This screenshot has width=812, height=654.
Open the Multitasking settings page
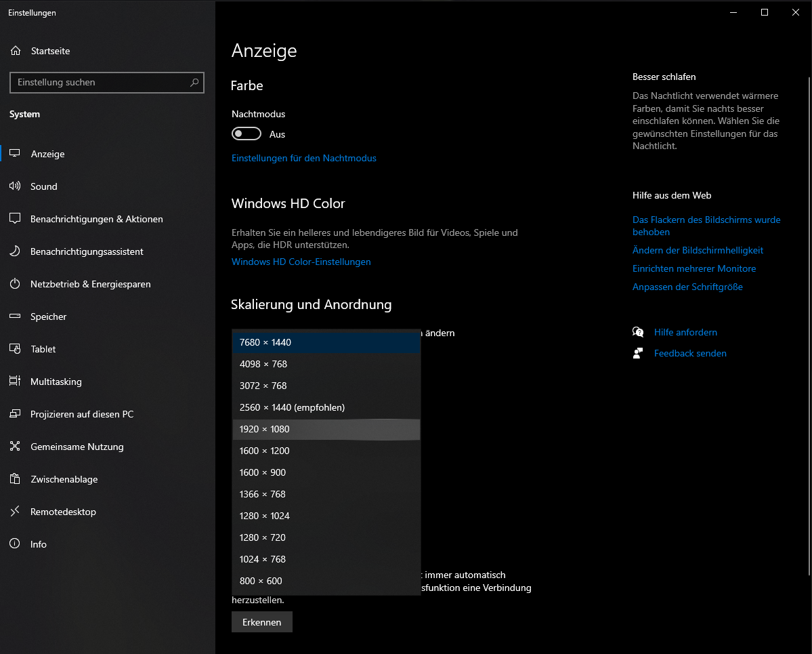[107, 382]
